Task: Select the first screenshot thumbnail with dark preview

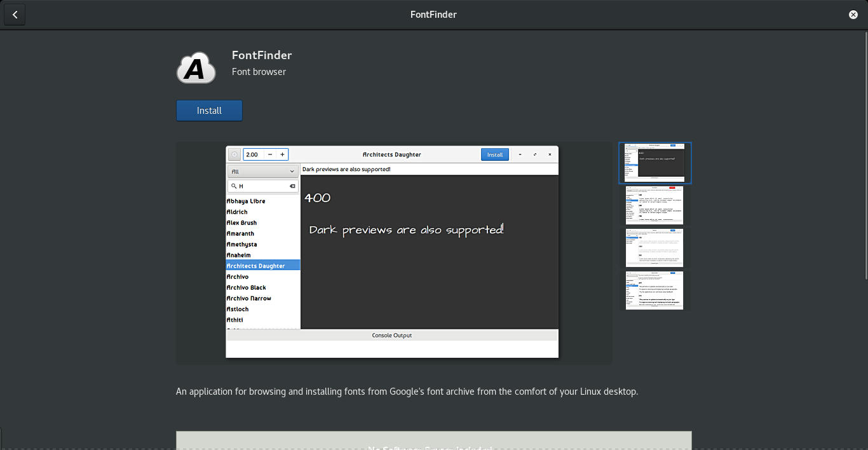Action: coord(655,163)
